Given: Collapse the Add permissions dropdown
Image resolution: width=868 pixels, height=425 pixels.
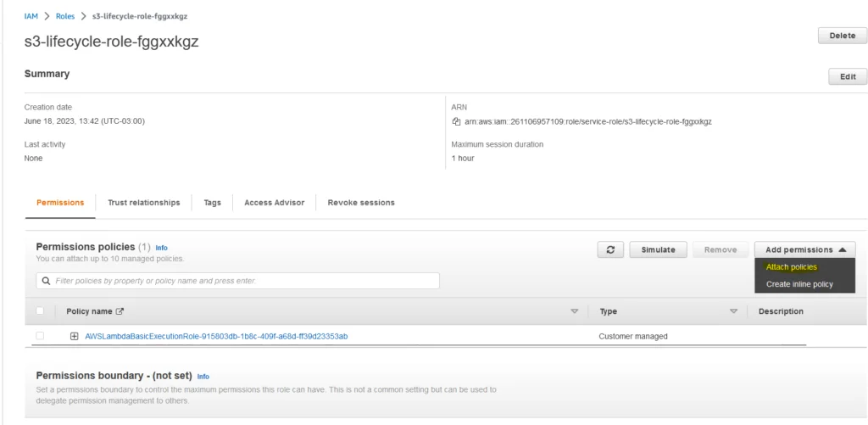Looking at the screenshot, I should (x=805, y=250).
